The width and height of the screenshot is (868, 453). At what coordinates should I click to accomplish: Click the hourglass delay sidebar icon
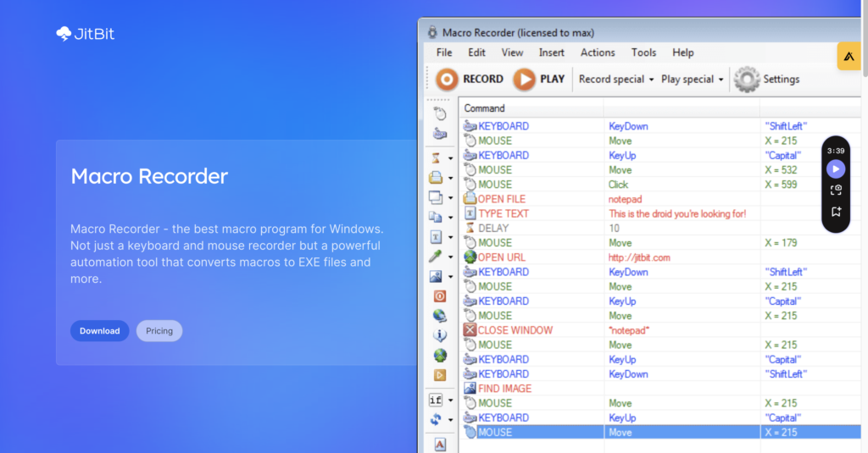[x=436, y=158]
